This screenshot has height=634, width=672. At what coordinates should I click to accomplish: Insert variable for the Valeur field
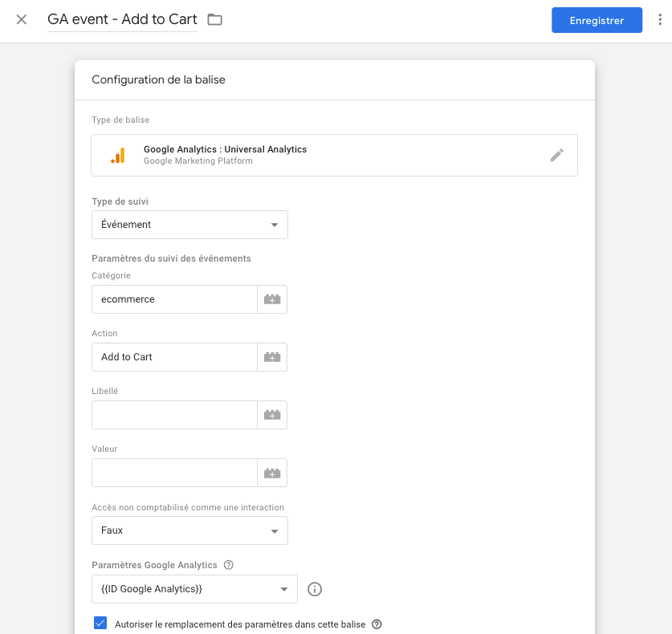pyautogui.click(x=272, y=473)
